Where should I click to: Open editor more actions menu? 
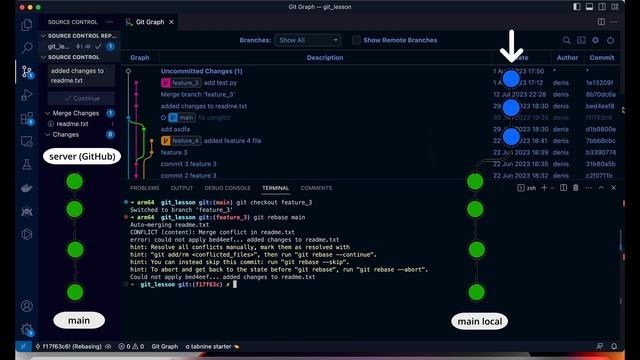tap(614, 22)
